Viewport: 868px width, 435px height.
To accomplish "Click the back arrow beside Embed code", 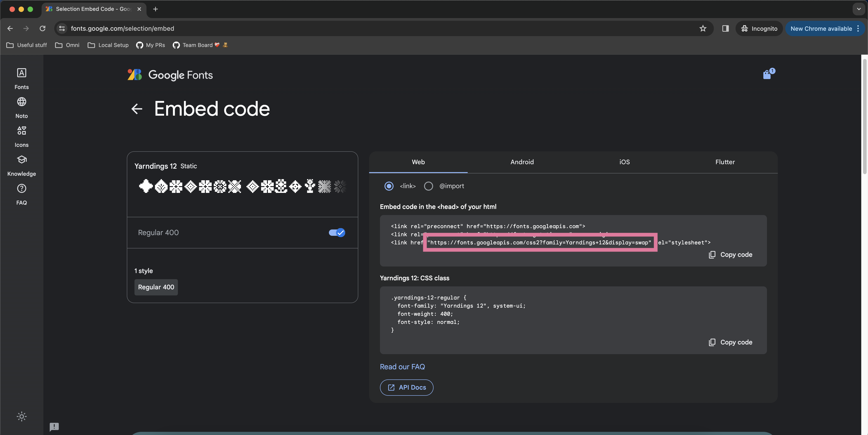I will [x=137, y=109].
